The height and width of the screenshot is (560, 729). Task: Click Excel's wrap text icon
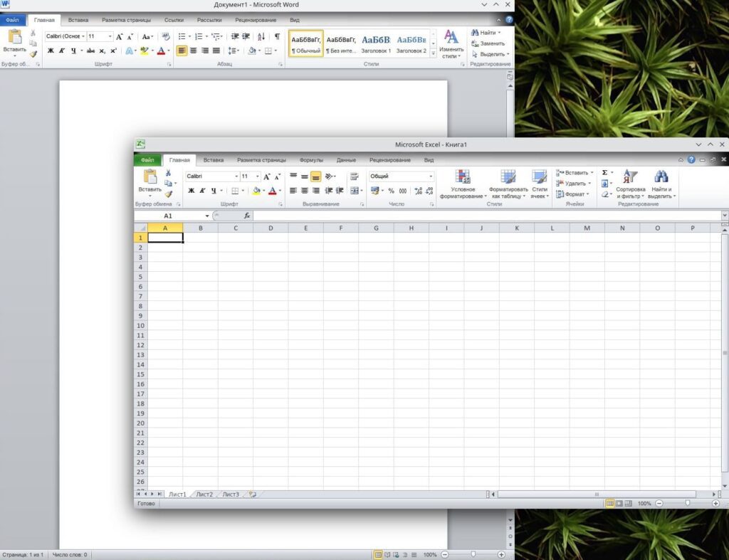(x=355, y=176)
